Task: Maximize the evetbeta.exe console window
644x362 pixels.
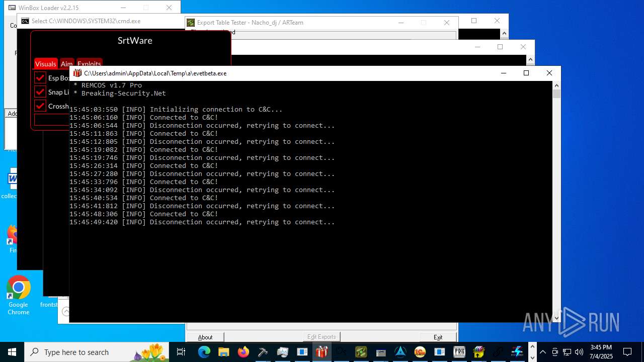Action: pyautogui.click(x=526, y=73)
